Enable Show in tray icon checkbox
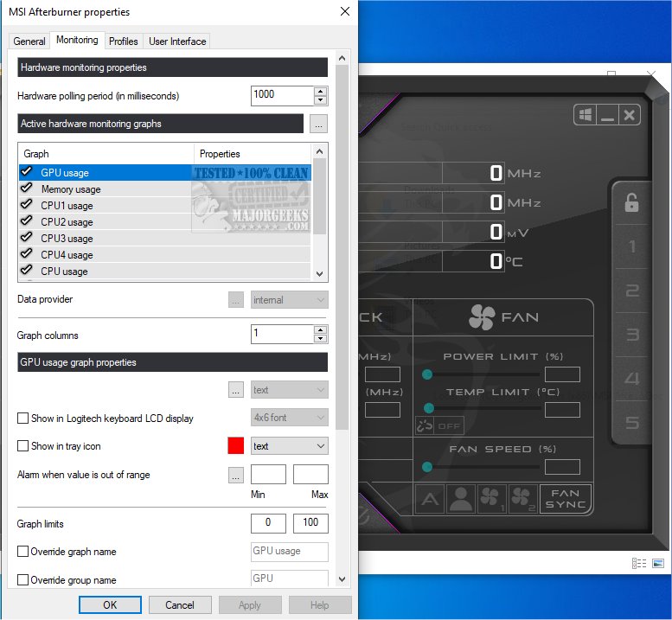 (x=22, y=446)
